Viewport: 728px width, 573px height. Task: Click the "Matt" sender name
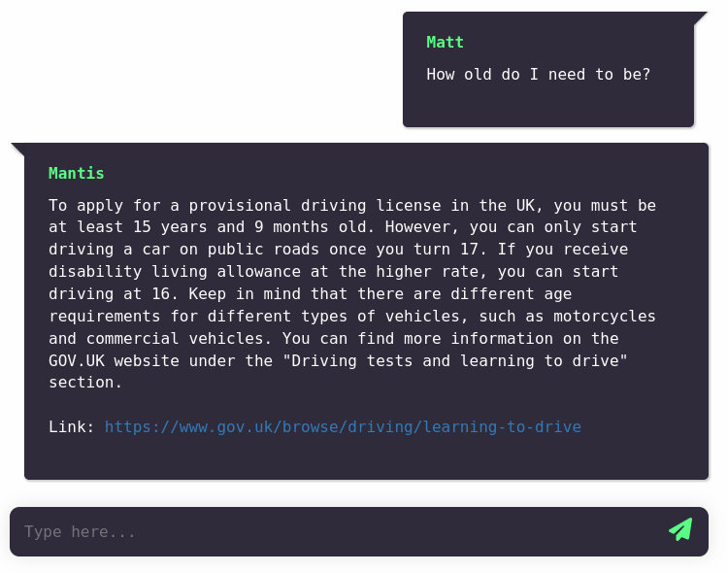[445, 43]
